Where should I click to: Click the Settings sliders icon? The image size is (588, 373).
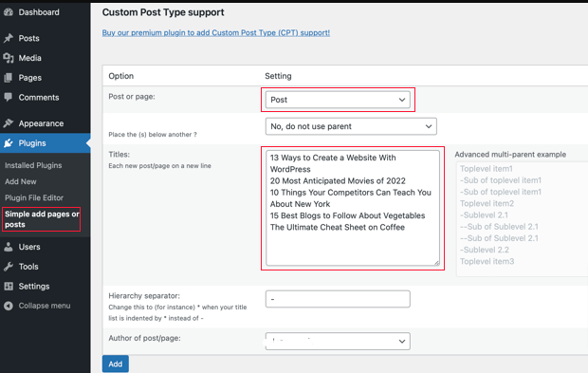(x=9, y=286)
